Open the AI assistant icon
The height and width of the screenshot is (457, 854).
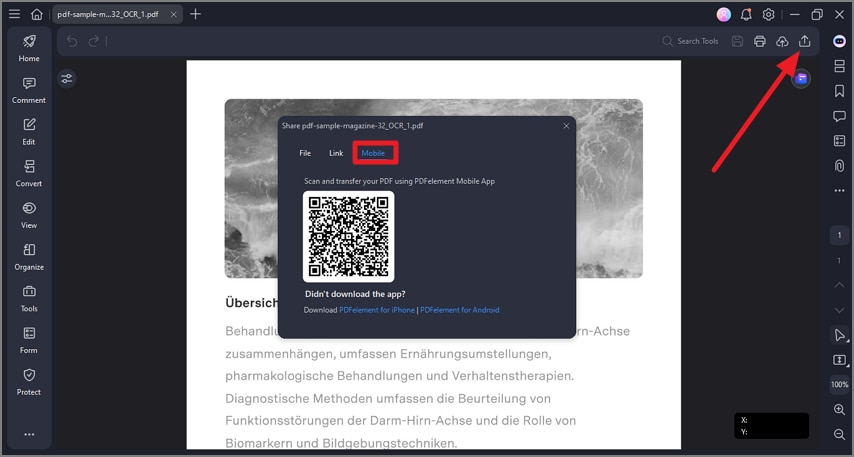839,41
